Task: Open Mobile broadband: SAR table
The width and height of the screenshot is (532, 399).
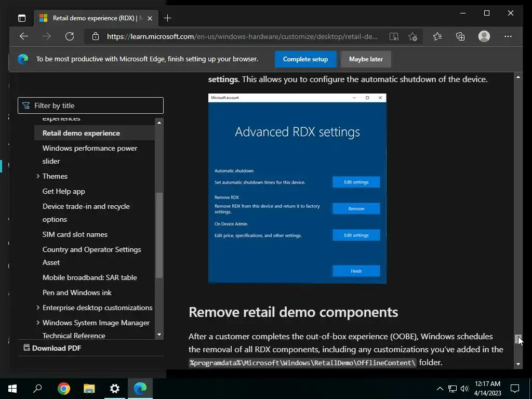Action: [x=89, y=277]
